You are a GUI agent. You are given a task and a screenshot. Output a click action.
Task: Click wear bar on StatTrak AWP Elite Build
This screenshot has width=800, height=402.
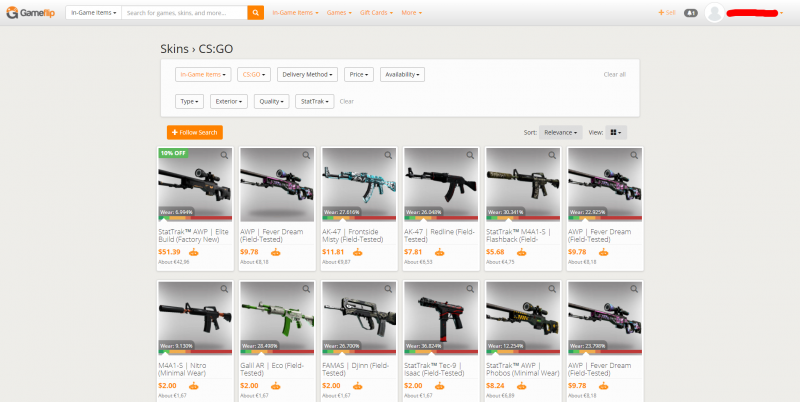click(x=195, y=218)
